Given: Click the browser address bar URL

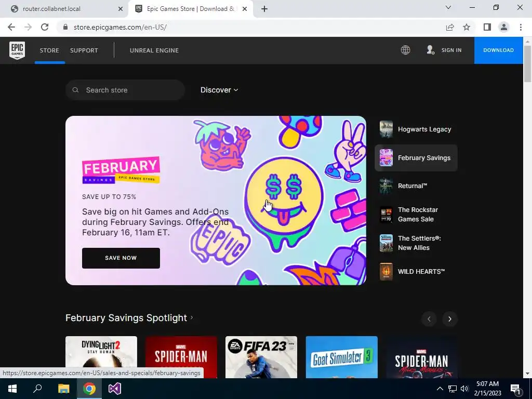Looking at the screenshot, I should [x=120, y=27].
